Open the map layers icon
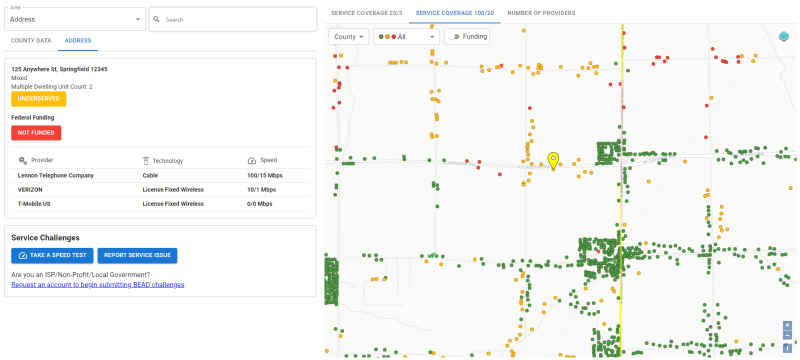The height and width of the screenshot is (360, 800). pos(784,36)
